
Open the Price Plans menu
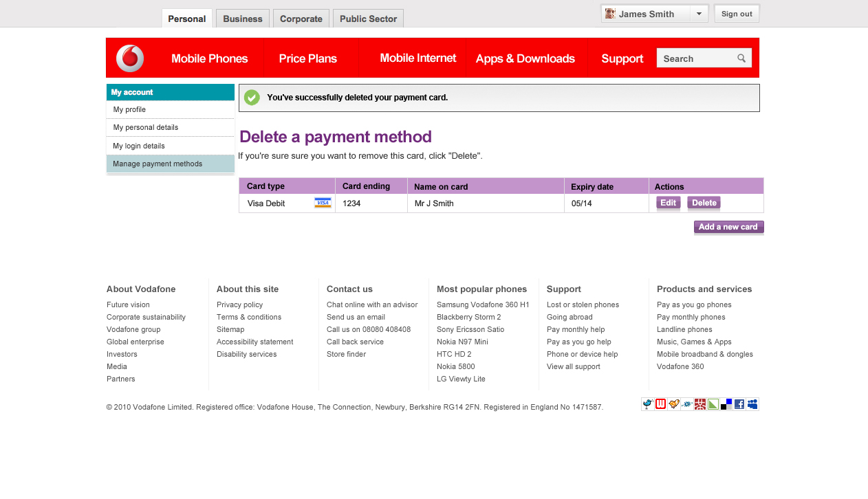pyautogui.click(x=307, y=58)
